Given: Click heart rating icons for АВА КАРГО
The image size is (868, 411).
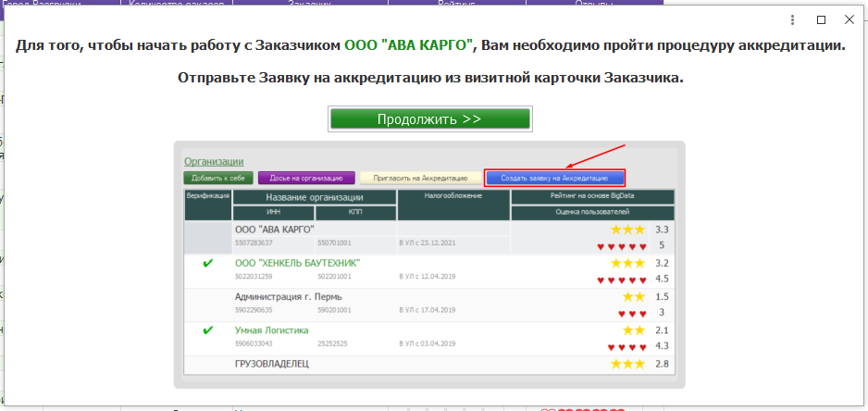Looking at the screenshot, I should (x=622, y=246).
